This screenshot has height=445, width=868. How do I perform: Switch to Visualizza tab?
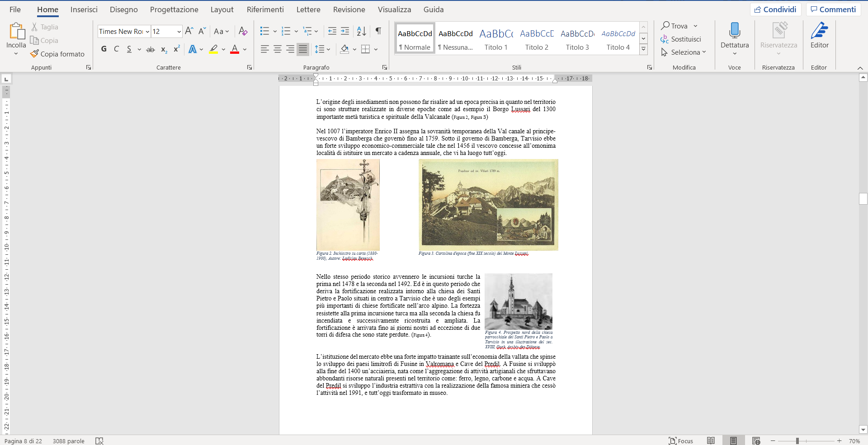395,9
